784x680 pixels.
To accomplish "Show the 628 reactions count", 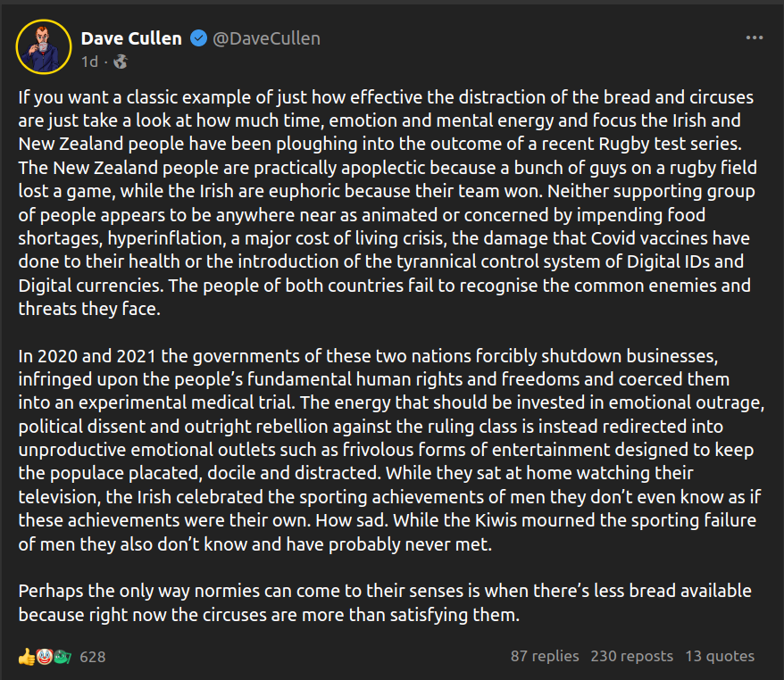I will coord(93,657).
